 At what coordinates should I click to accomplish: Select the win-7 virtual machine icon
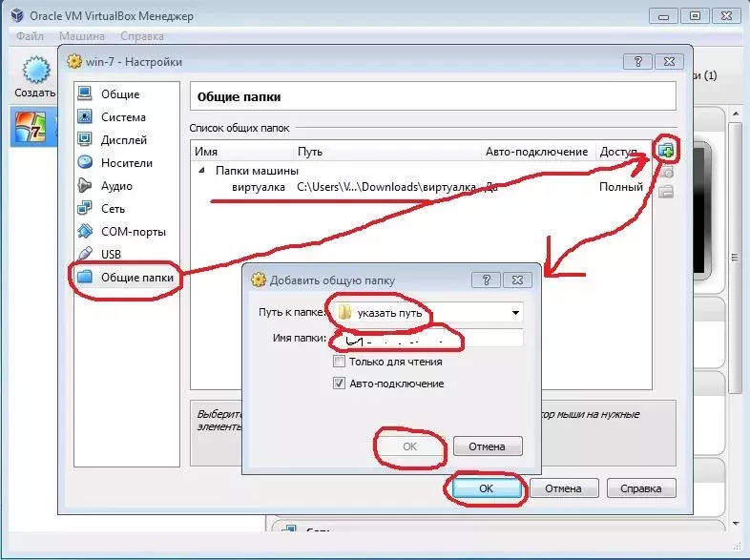point(31,127)
